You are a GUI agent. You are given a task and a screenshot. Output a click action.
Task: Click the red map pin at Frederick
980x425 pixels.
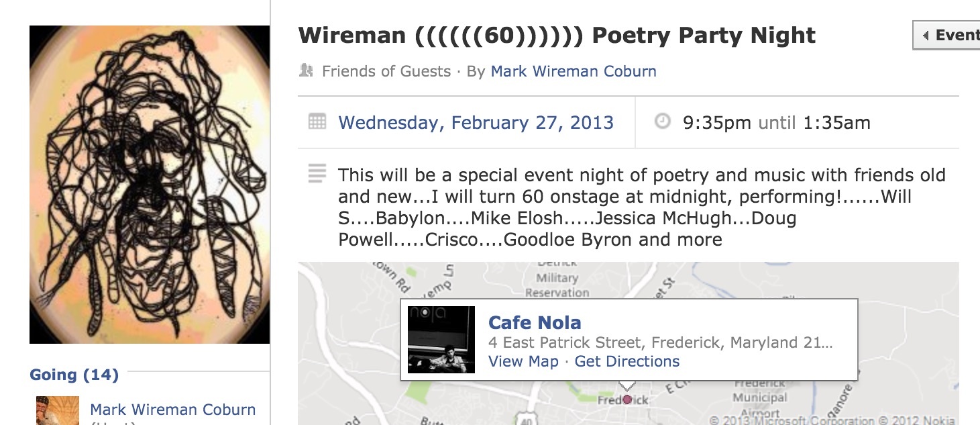(x=627, y=399)
